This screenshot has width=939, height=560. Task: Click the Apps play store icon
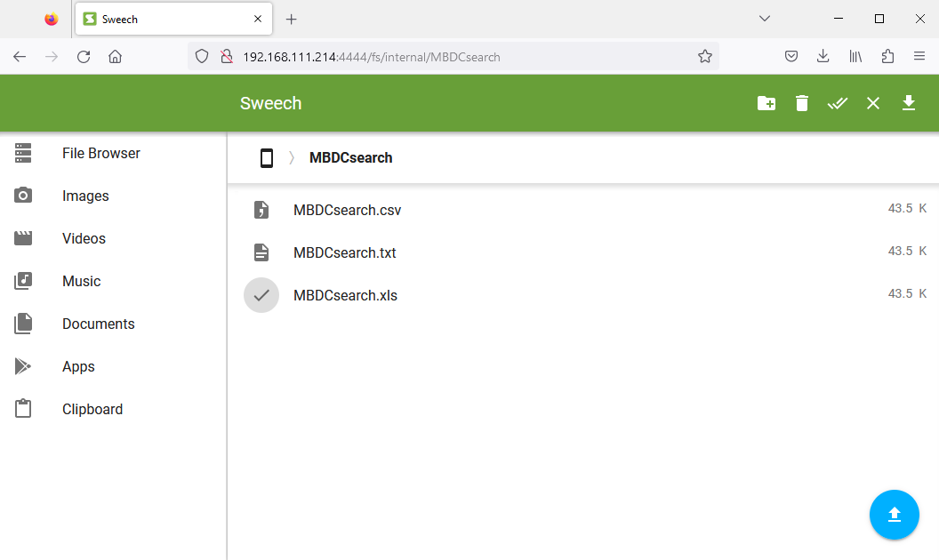click(23, 366)
